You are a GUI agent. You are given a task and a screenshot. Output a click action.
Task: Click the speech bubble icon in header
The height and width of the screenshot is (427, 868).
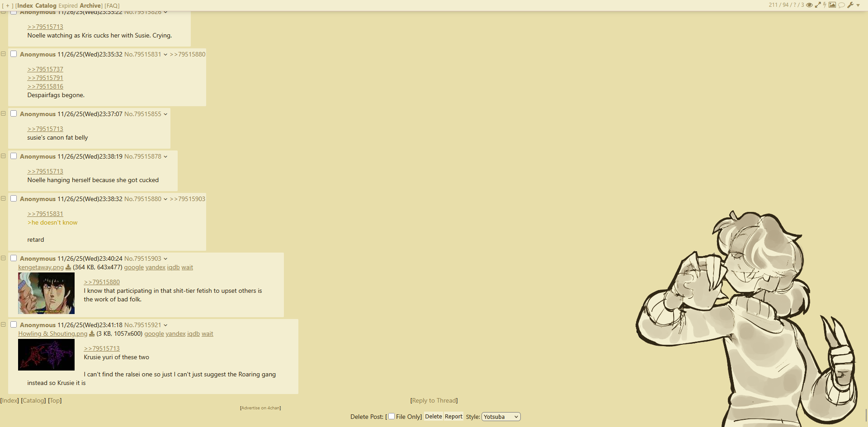[841, 5]
